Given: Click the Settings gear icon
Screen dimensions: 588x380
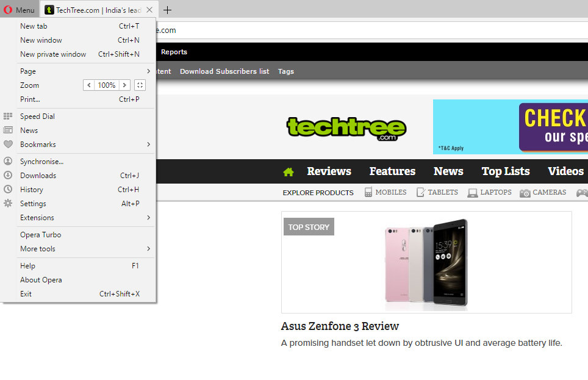Looking at the screenshot, I should click(x=8, y=203).
